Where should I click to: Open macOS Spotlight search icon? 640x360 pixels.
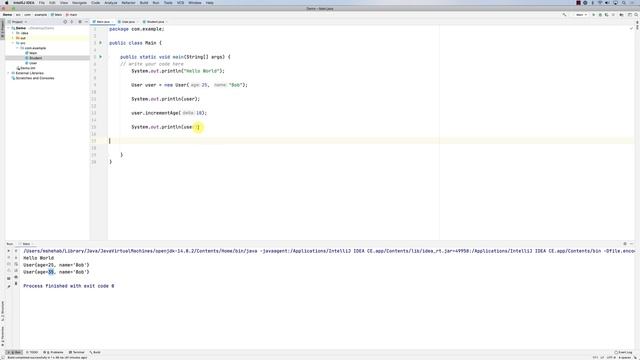pos(624,3)
